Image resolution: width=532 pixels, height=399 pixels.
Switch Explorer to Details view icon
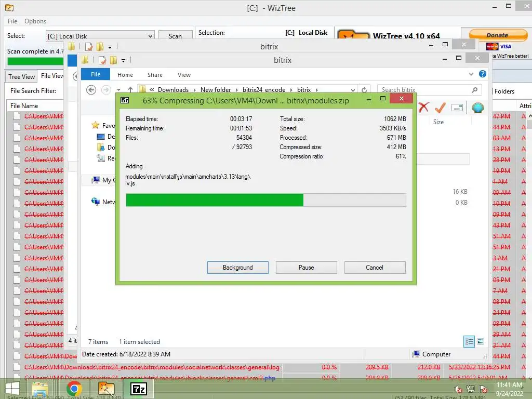tap(469, 341)
